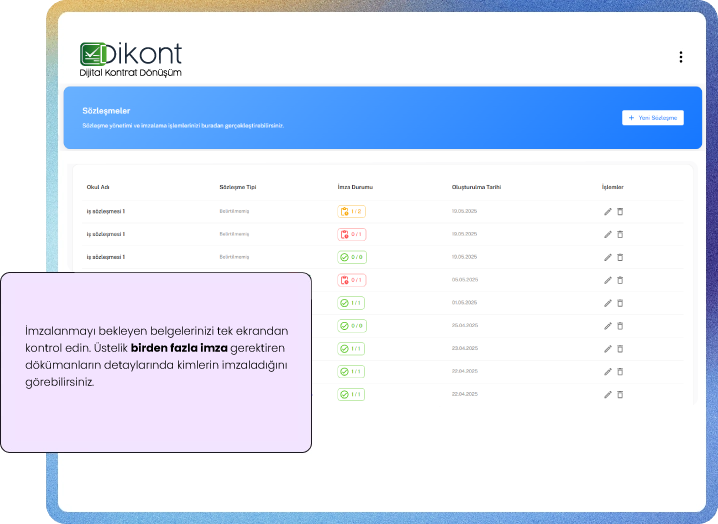Viewport: 718px width, 524px height.
Task: Delete the contract with 1/2 signature status
Action: click(x=620, y=211)
